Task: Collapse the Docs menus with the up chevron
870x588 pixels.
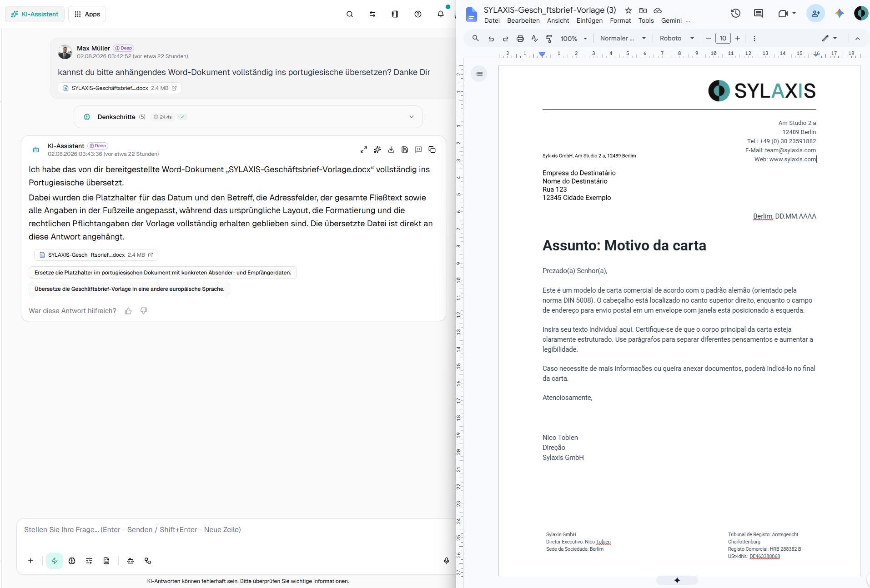Action: pos(858,39)
